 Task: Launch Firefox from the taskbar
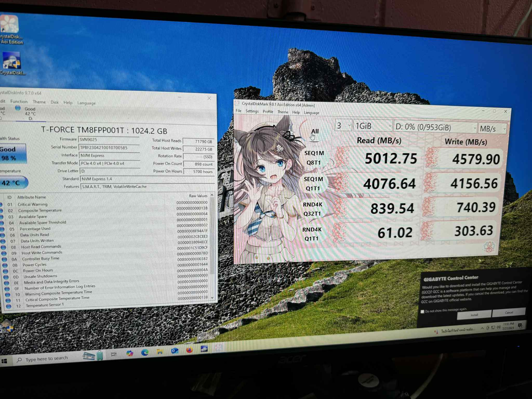pos(189,350)
